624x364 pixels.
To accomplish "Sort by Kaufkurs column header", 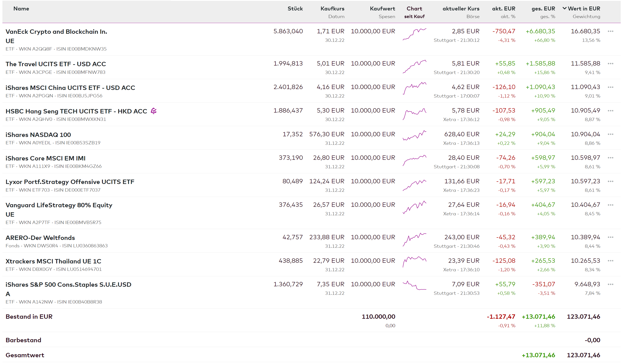I will [332, 9].
